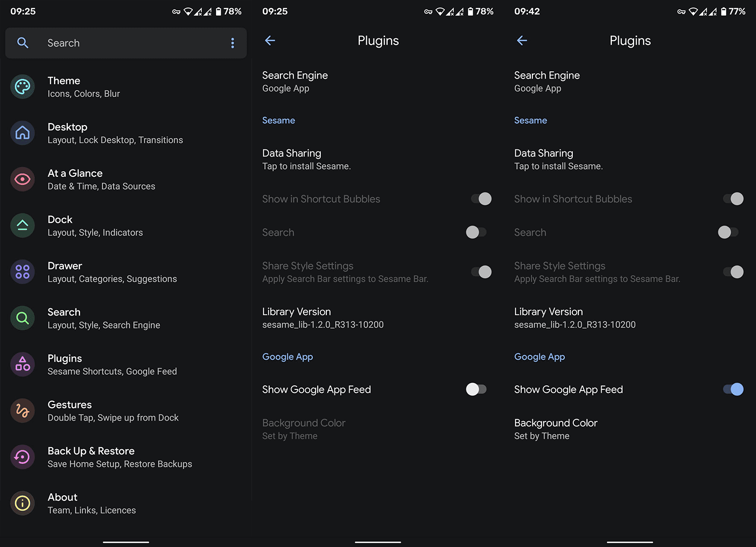Viewport: 756px width, 547px height.
Task: Toggle Show in Shortcut Bubbles on 09:25 screen
Action: 481,199
